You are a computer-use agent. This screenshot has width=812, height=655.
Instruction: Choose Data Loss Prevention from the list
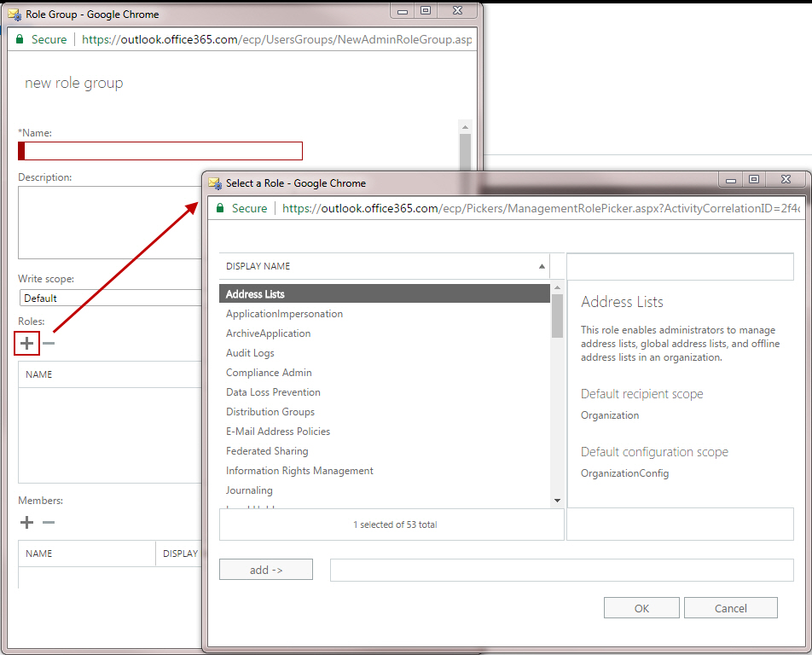point(273,392)
